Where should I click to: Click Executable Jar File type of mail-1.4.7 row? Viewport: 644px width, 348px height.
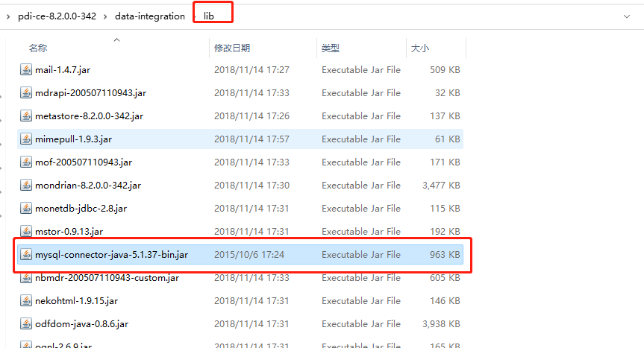coord(361,70)
